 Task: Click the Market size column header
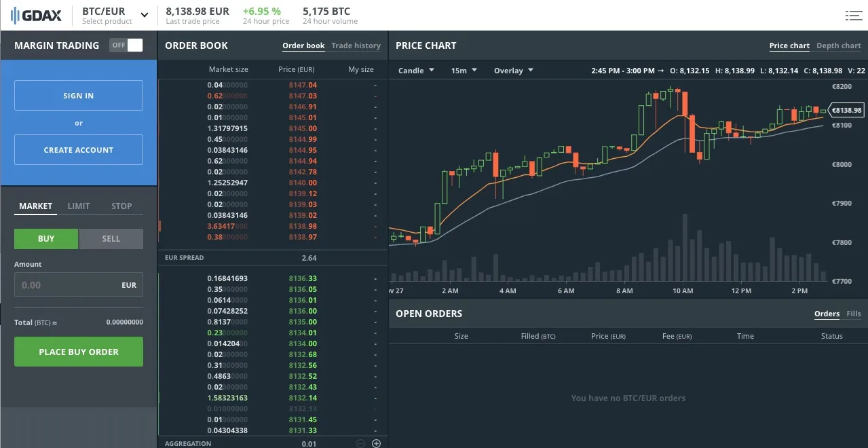[228, 69]
